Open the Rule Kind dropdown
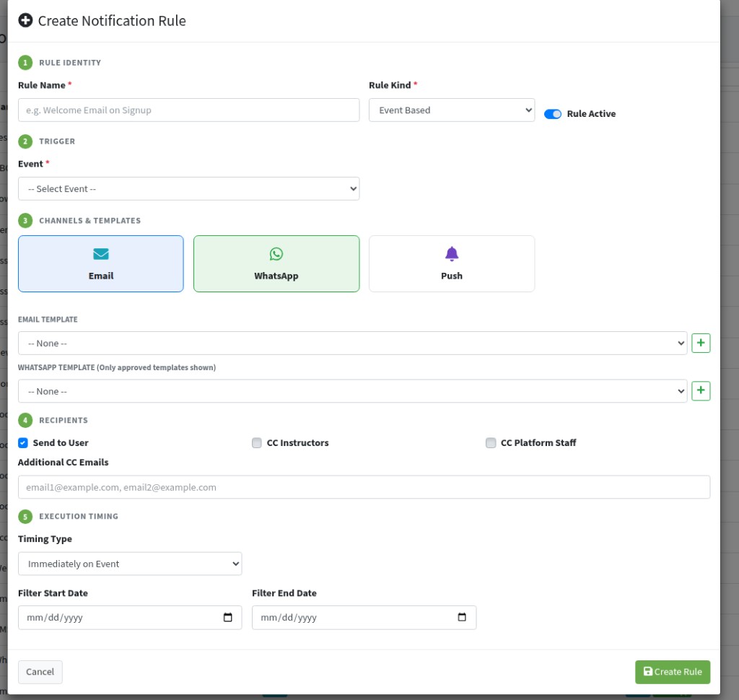This screenshot has height=700, width=739. tap(452, 110)
